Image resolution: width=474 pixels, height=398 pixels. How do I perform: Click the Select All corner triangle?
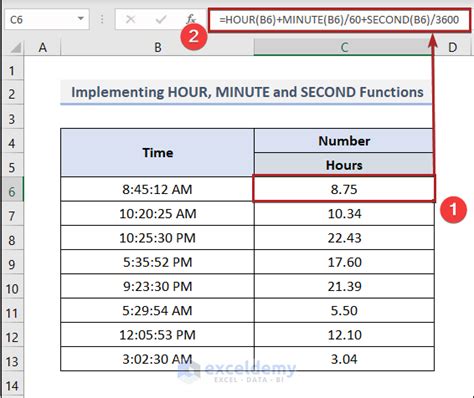tap(16, 48)
